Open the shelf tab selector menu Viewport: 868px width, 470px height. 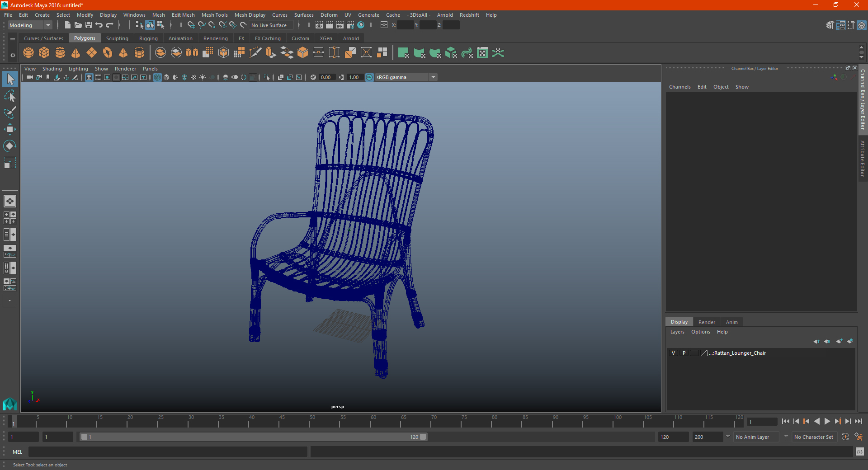pyautogui.click(x=13, y=39)
